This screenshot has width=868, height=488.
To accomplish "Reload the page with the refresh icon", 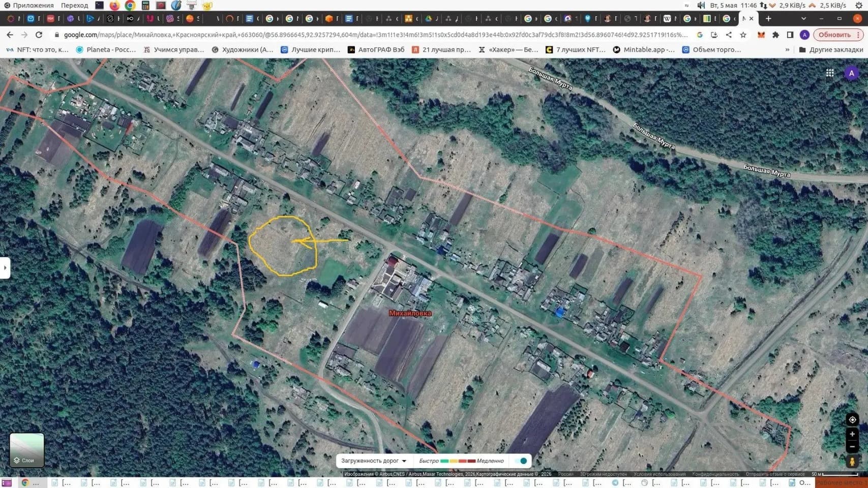I will coord(39,35).
